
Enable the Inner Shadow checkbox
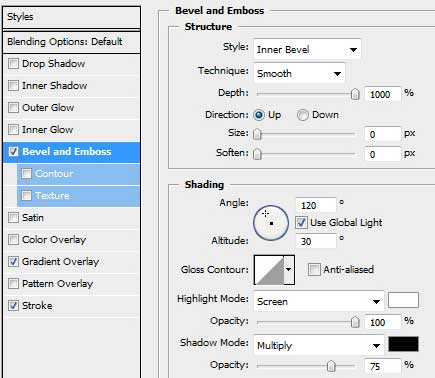tap(13, 85)
